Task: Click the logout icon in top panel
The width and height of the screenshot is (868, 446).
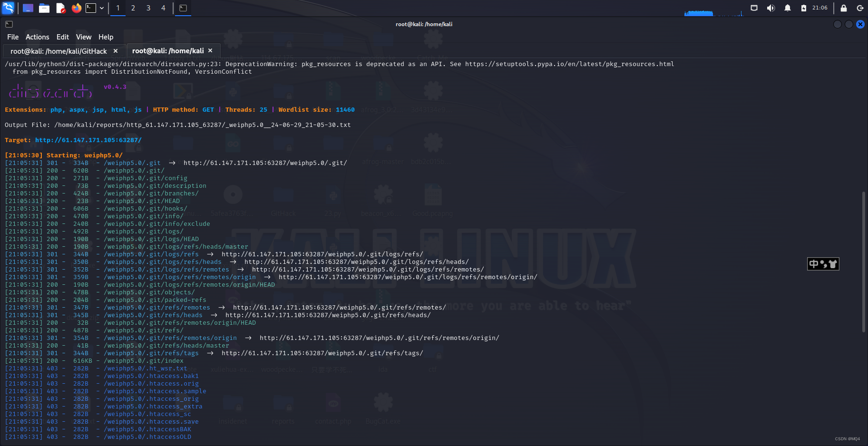Action: pos(859,8)
